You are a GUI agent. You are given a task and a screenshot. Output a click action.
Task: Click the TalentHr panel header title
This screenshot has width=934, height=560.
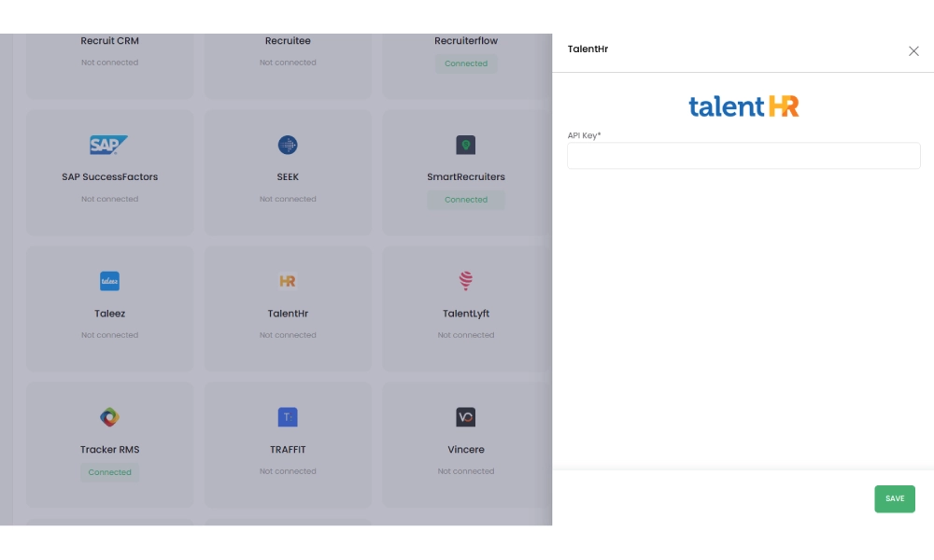(587, 49)
